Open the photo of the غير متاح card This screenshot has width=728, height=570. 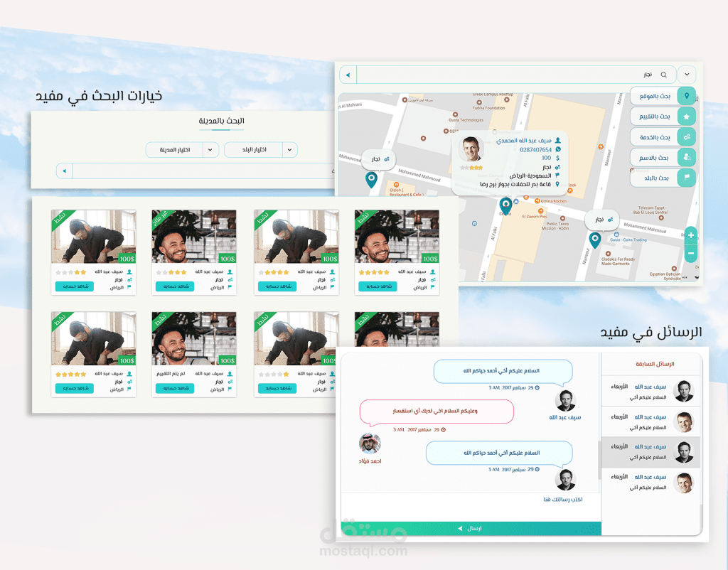pos(194,237)
